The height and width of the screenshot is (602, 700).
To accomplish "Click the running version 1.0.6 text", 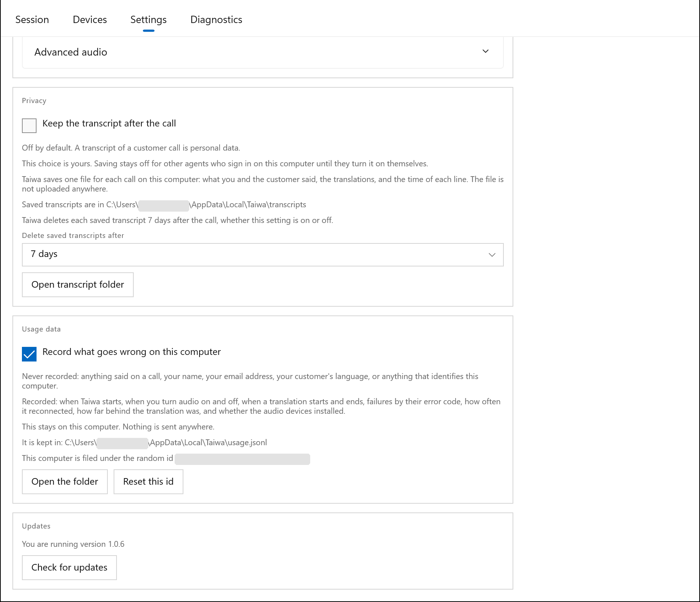I will pyautogui.click(x=73, y=544).
